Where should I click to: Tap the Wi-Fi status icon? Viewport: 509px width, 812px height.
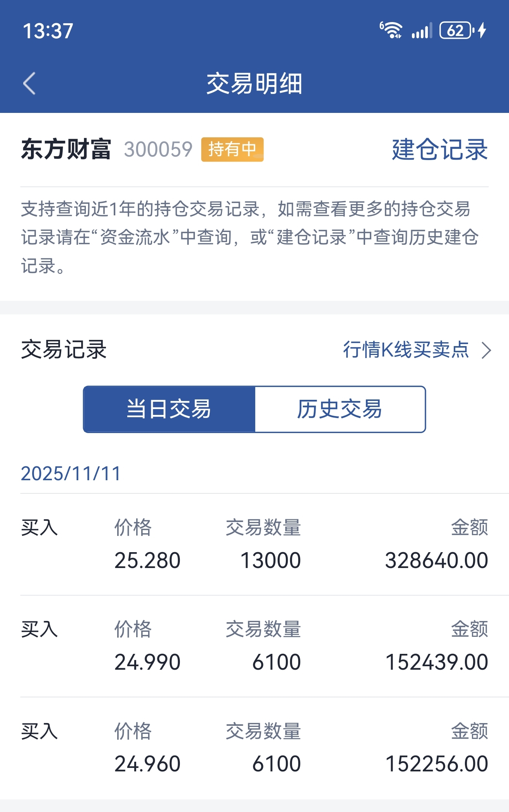[x=391, y=30]
